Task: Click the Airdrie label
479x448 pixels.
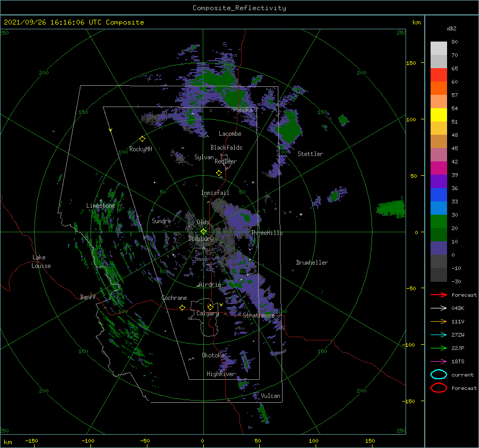Action: coord(210,284)
